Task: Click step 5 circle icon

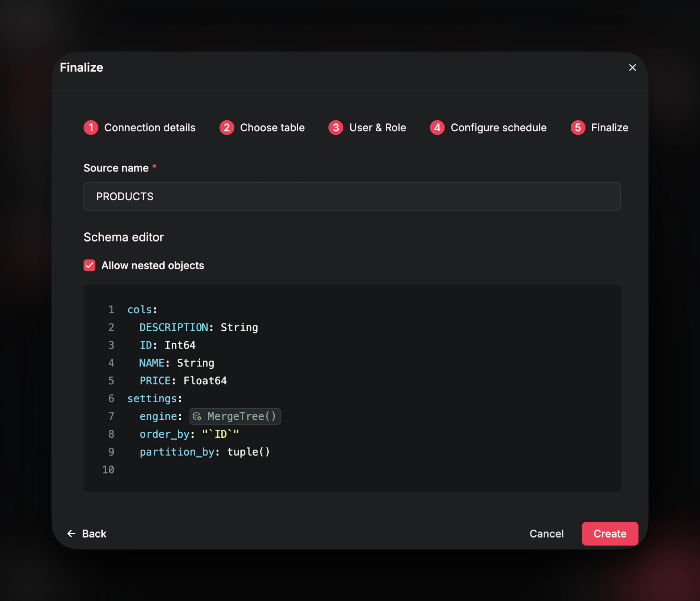Action: coord(578,127)
